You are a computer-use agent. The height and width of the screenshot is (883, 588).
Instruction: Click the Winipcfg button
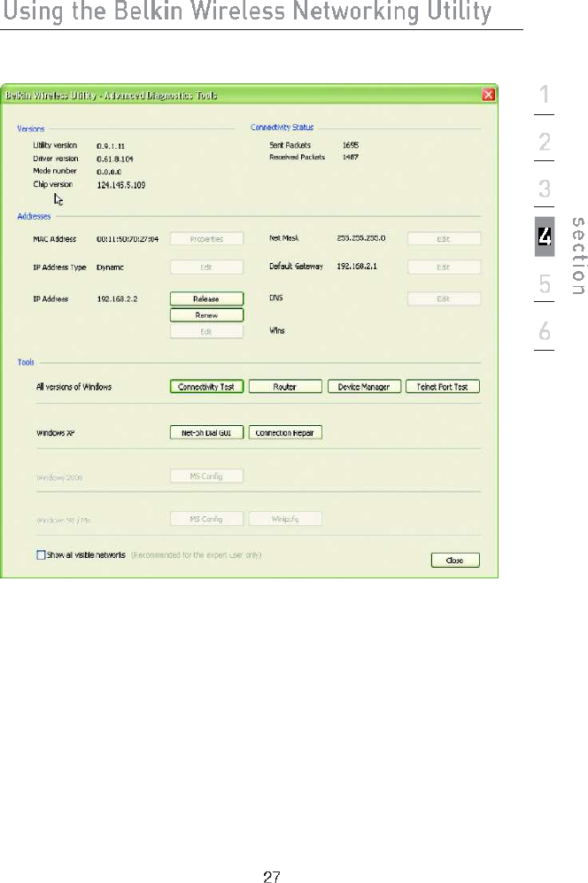click(x=285, y=519)
